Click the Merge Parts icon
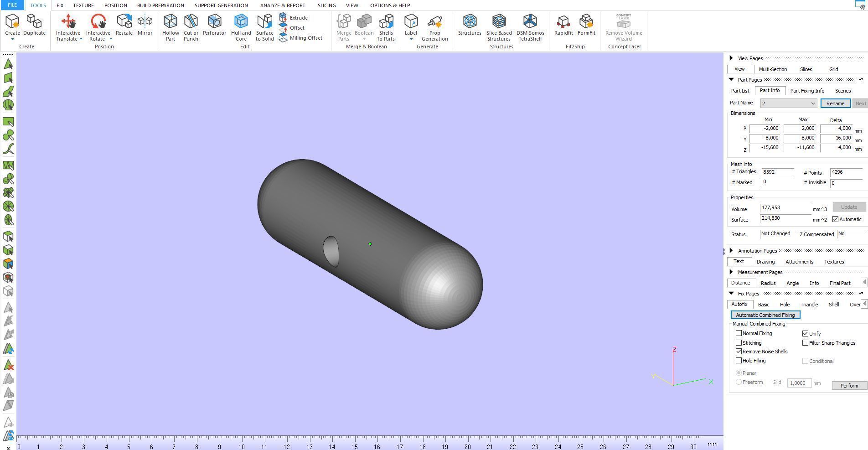Image resolution: width=868 pixels, height=450 pixels. (344, 27)
